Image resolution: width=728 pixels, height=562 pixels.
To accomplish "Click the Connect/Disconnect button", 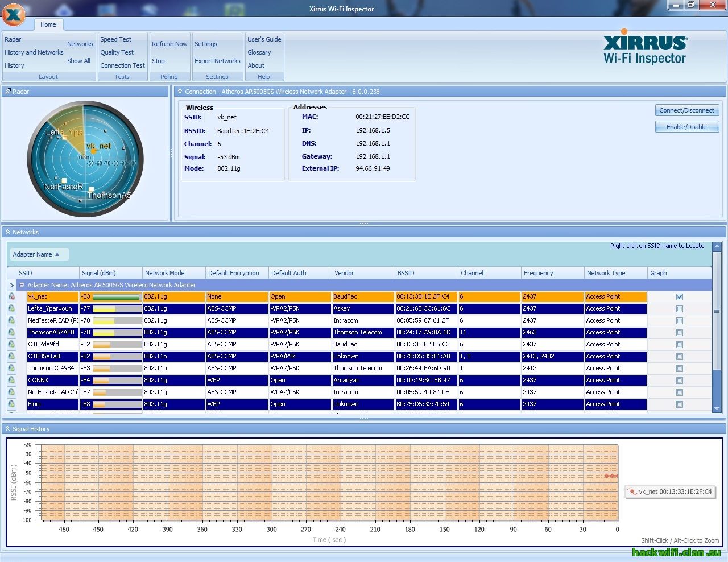I will (x=687, y=110).
